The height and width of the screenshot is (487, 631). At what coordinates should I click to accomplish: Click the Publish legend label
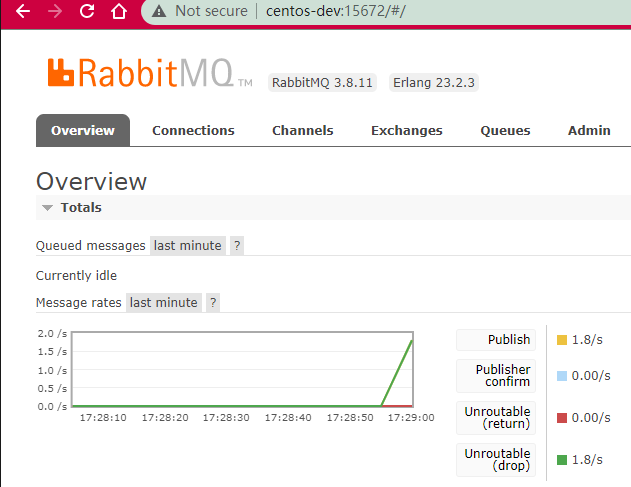tap(496, 340)
